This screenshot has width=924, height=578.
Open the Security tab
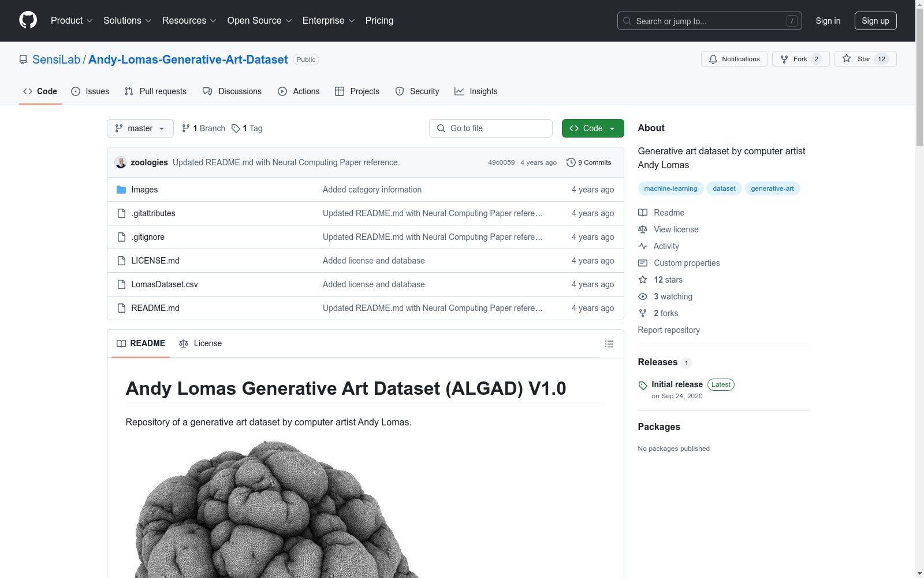(418, 91)
